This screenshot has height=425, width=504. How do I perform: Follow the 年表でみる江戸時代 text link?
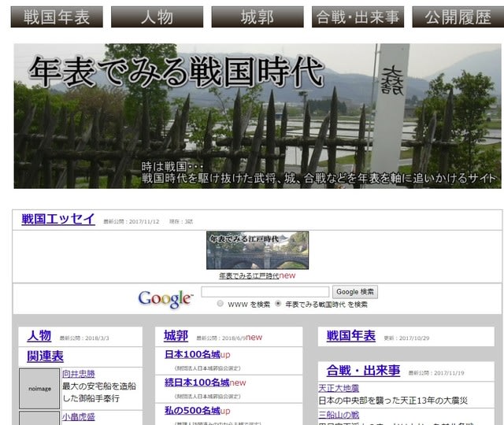[249, 275]
